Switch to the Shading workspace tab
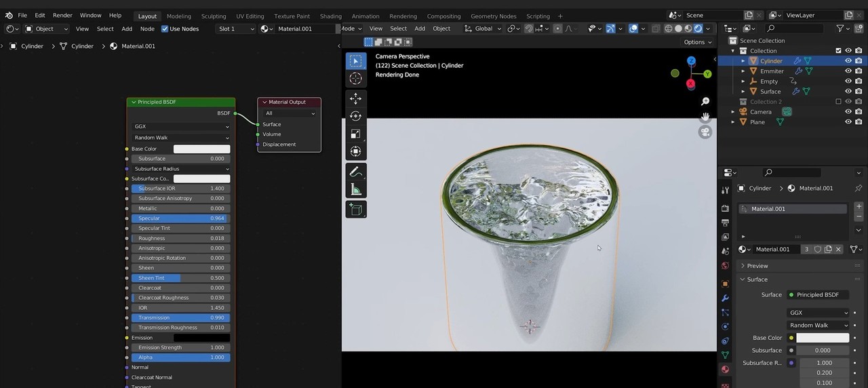Viewport: 868px width, 388px height. click(330, 16)
